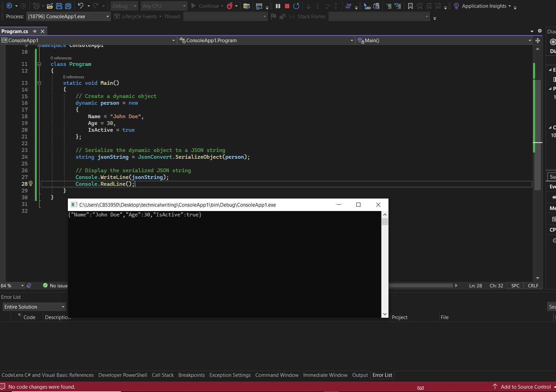The width and height of the screenshot is (556, 392).
Task: Click the lightbulb quick actions on line 28
Action: click(31, 183)
